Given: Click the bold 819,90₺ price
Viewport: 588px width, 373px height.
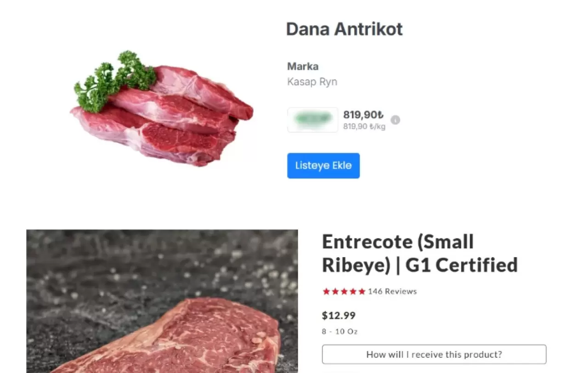Looking at the screenshot, I should (363, 115).
